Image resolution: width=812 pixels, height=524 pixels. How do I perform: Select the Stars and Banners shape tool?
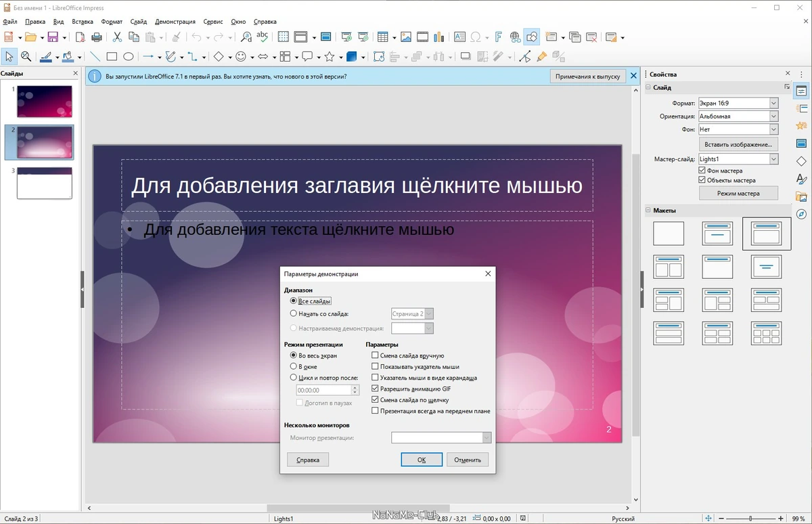click(x=330, y=57)
